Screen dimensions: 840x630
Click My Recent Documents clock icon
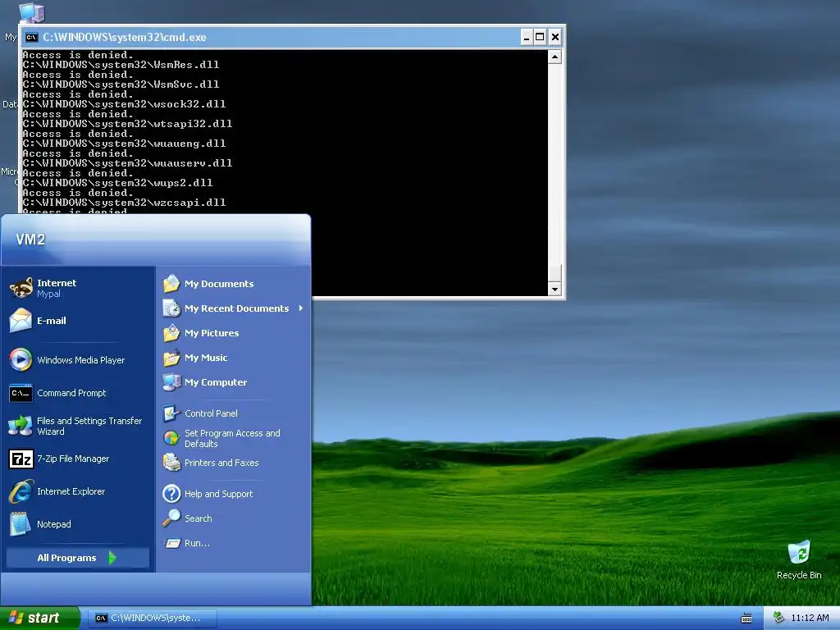pos(171,308)
